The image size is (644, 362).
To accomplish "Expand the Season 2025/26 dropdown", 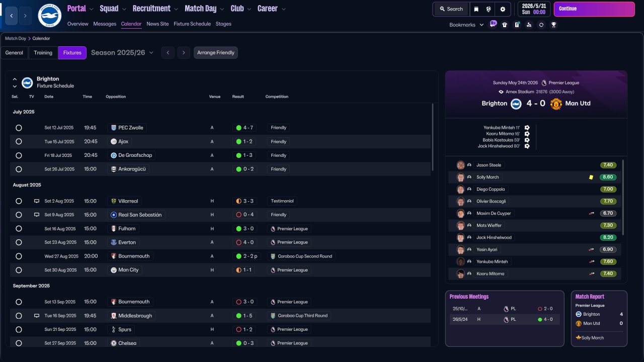I will 122,53.
